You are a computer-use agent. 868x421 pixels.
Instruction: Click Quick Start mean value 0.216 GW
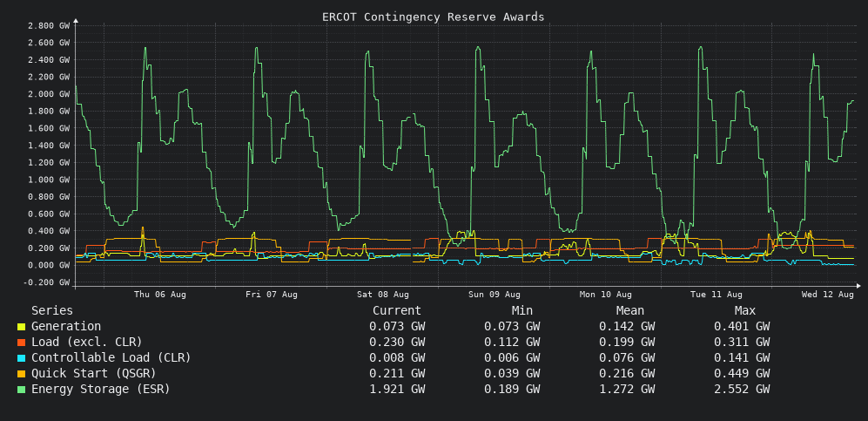point(627,373)
